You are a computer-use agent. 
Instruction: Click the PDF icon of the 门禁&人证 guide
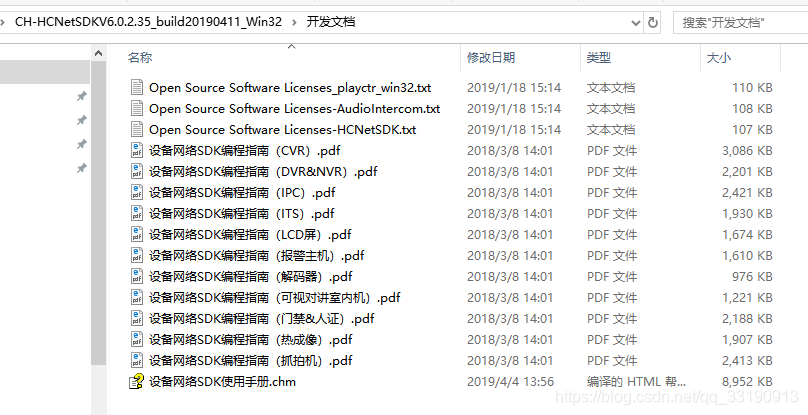137,319
